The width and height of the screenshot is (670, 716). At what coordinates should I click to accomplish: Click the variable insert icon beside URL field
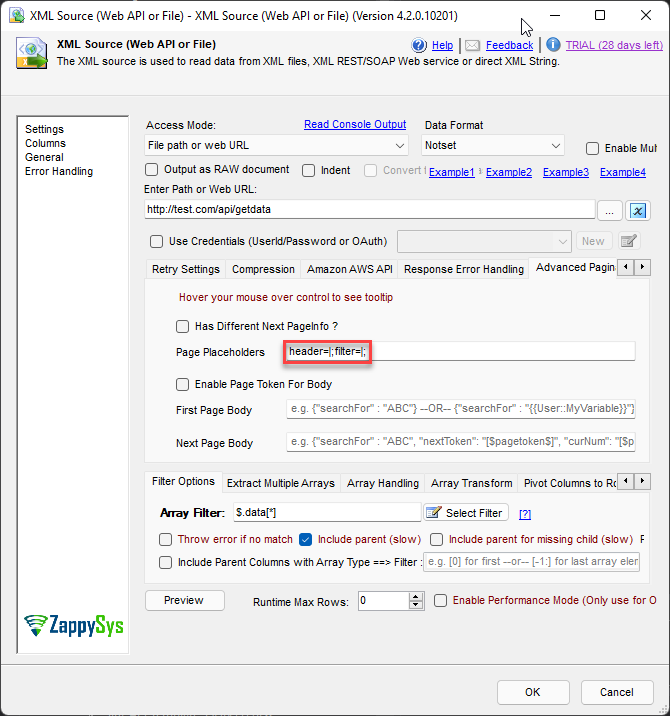pos(639,210)
